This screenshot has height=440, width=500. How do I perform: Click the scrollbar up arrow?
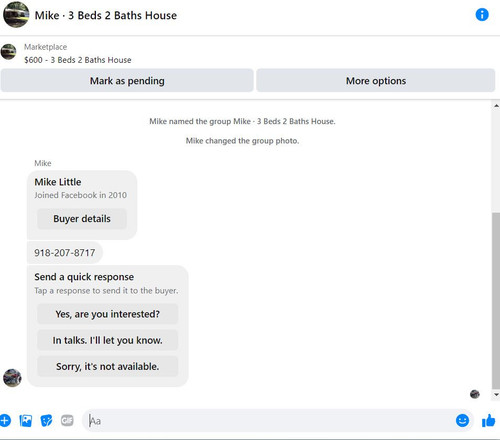tap(496, 106)
